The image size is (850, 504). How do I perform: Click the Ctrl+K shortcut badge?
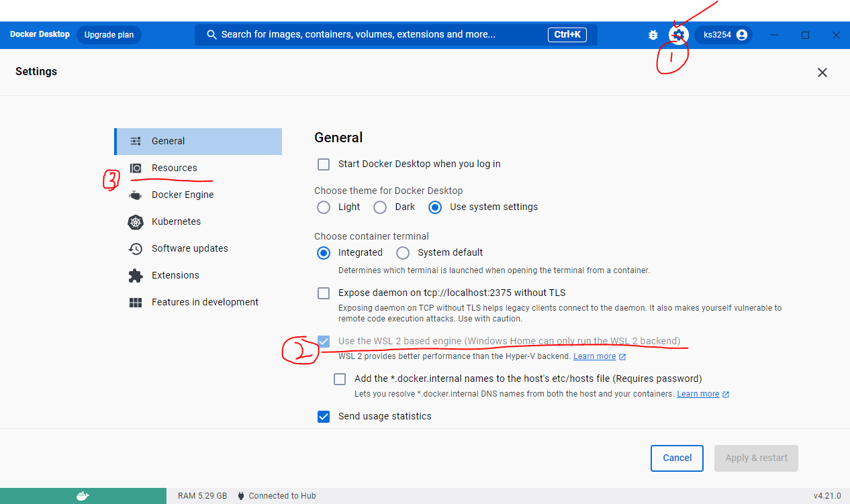(568, 34)
